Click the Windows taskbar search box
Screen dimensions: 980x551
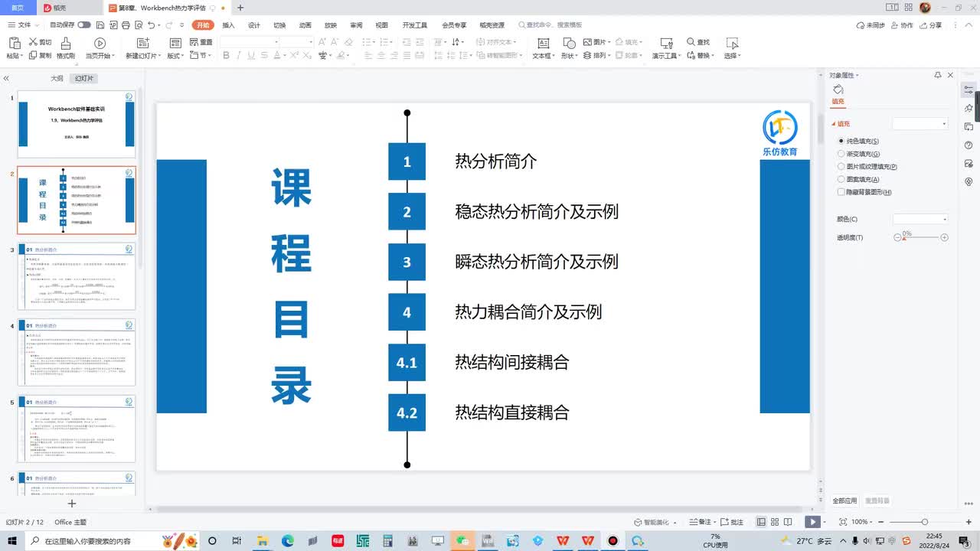click(x=113, y=540)
